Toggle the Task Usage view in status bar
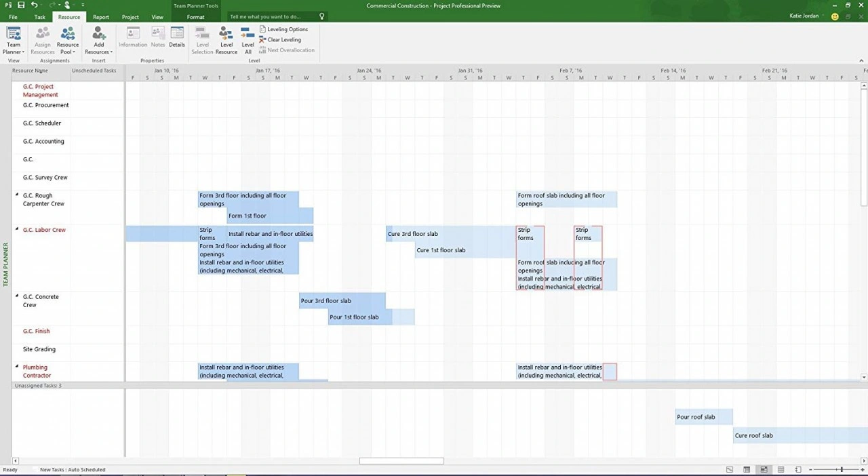Image resolution: width=868 pixels, height=476 pixels. coord(747,469)
